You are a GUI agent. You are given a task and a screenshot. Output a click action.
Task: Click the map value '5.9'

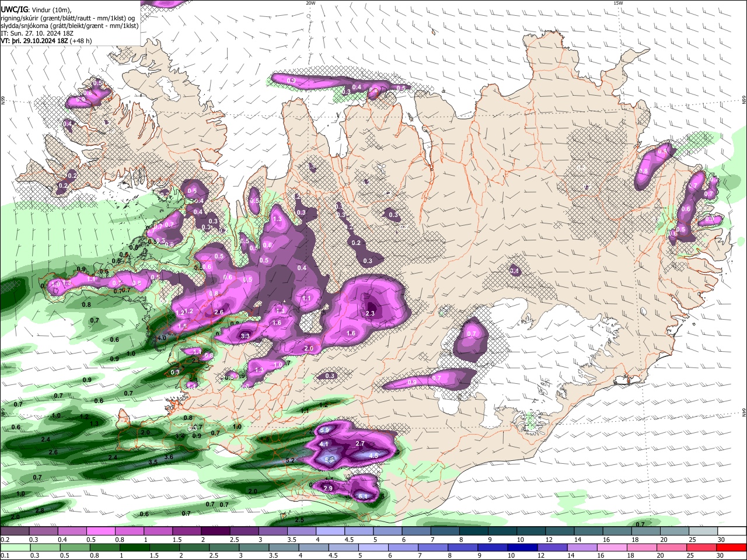[325, 430]
